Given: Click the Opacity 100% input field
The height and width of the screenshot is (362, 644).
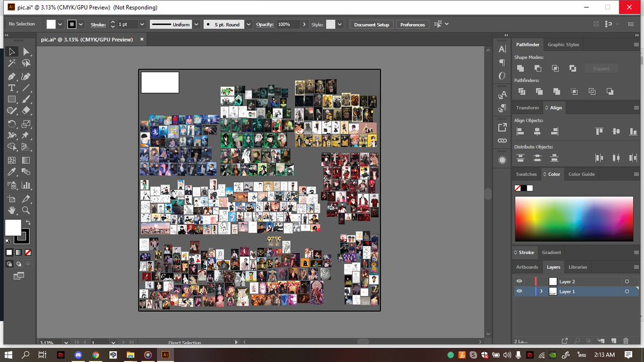Looking at the screenshot, I should point(288,25).
